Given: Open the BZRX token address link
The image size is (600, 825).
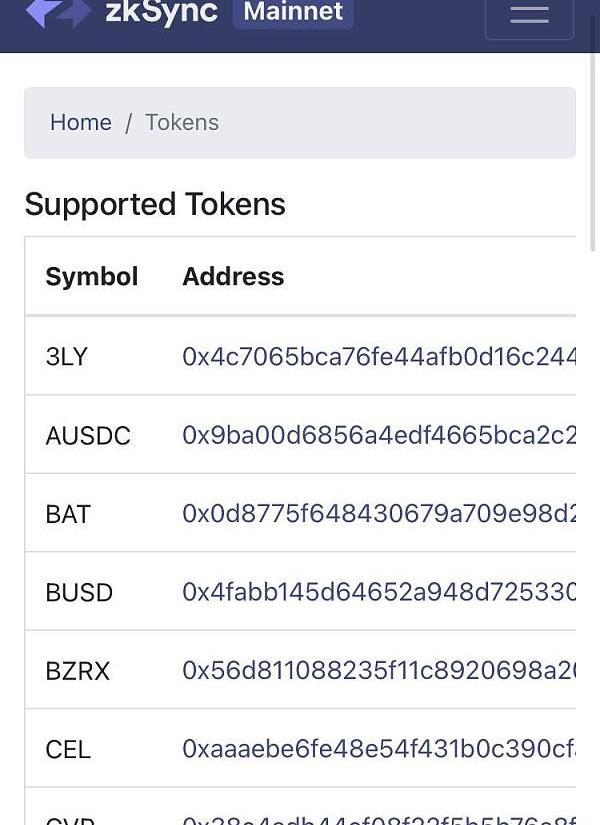Looking at the screenshot, I should 379,671.
